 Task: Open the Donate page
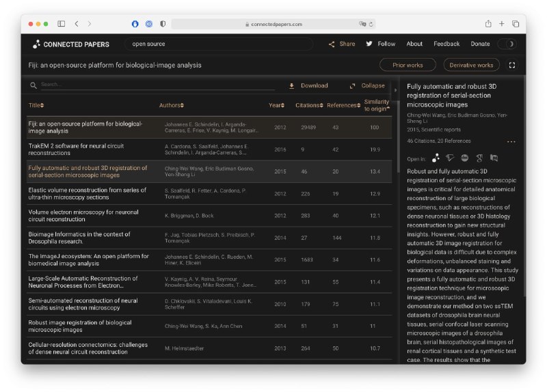[x=480, y=44]
